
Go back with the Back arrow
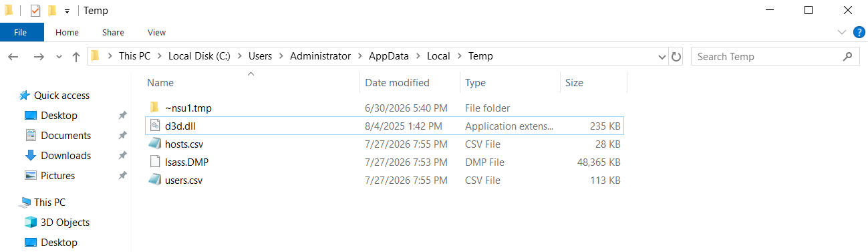(13, 57)
